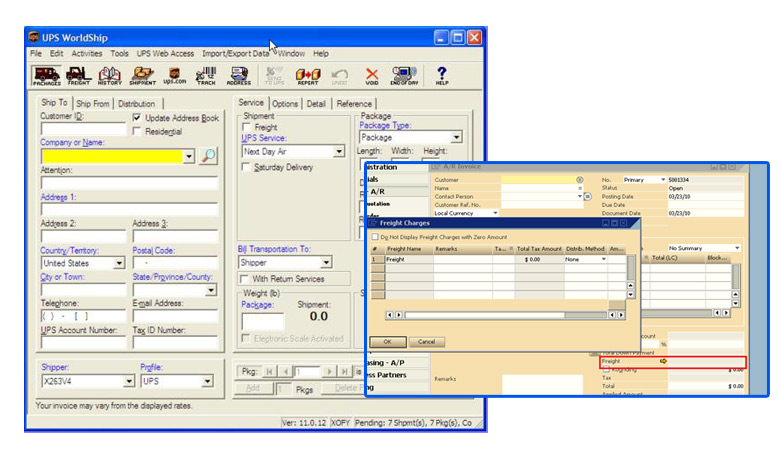Click the contact person details icon in A/R Invoice
The image size is (780, 465).
coord(587,196)
